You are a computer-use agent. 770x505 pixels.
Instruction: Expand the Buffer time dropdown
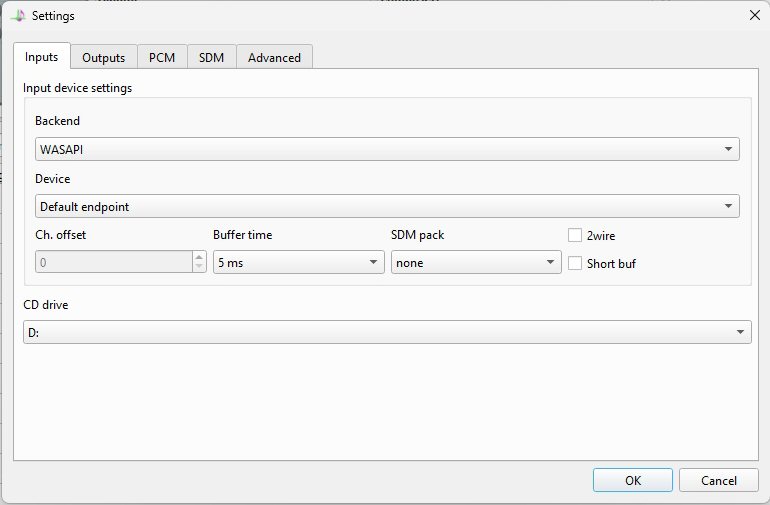298,262
